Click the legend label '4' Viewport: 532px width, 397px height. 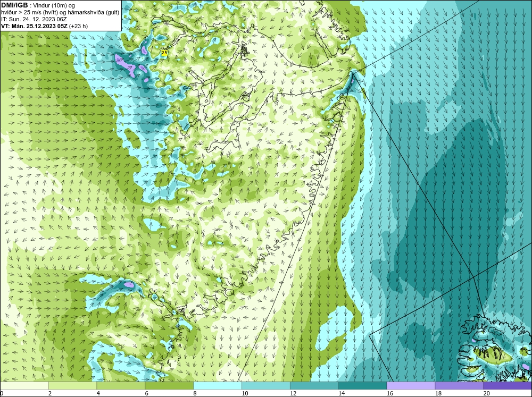click(98, 393)
